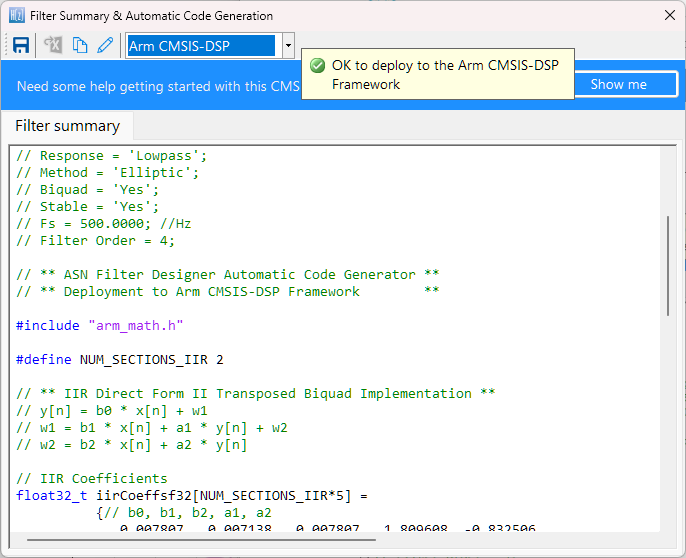686x558 pixels.
Task: Close the Filter Summary dialog window
Action: coord(669,15)
